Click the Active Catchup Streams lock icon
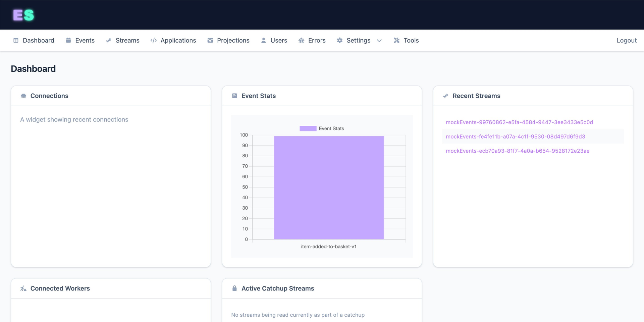This screenshot has height=322, width=644. tap(234, 288)
